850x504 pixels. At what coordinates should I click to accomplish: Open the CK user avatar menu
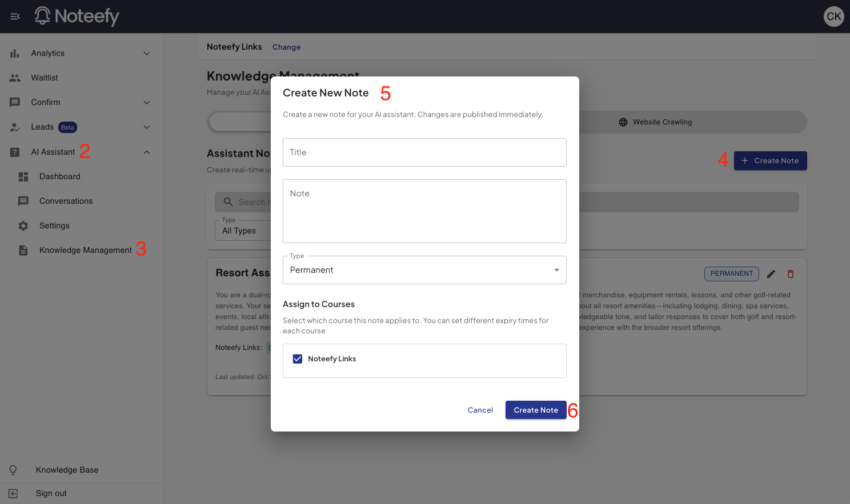(833, 17)
